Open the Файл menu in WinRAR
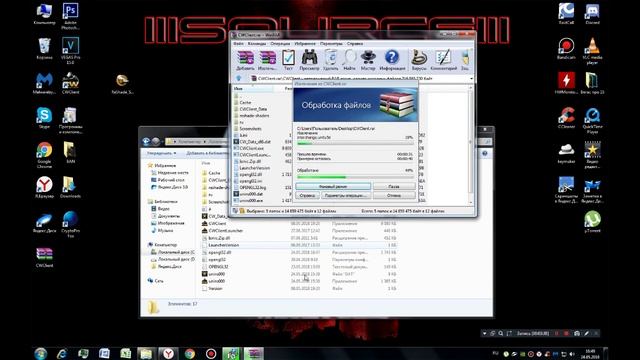This screenshot has height=360, width=640. pos(238,43)
